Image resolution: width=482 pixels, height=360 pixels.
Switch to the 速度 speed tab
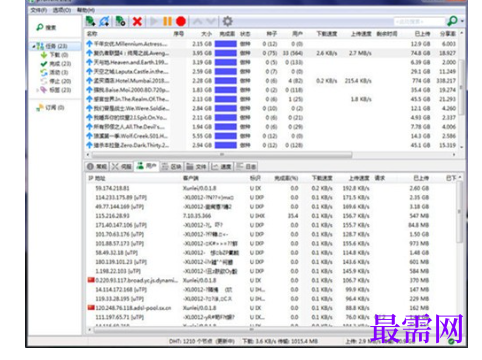tap(221, 166)
